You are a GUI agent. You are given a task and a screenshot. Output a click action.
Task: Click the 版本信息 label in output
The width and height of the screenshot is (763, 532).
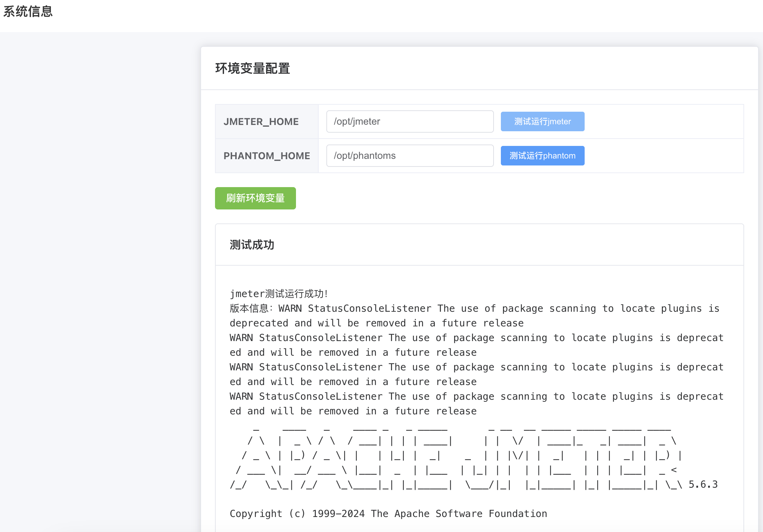[x=249, y=308]
